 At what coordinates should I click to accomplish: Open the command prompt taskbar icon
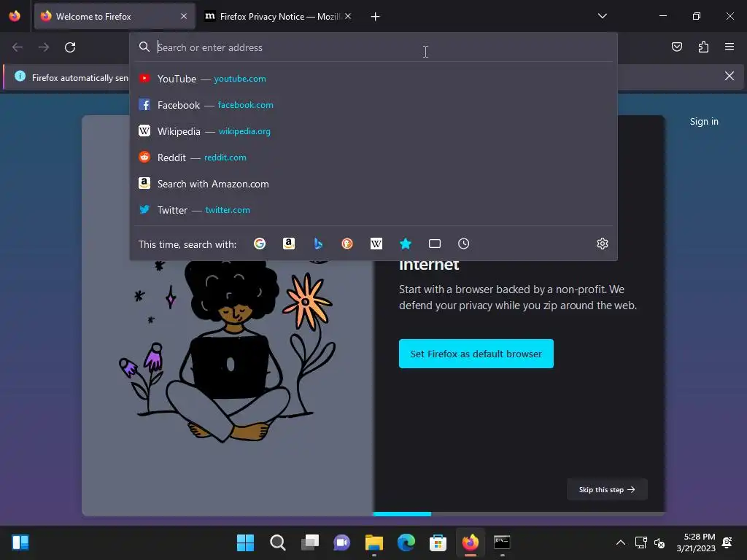click(502, 542)
